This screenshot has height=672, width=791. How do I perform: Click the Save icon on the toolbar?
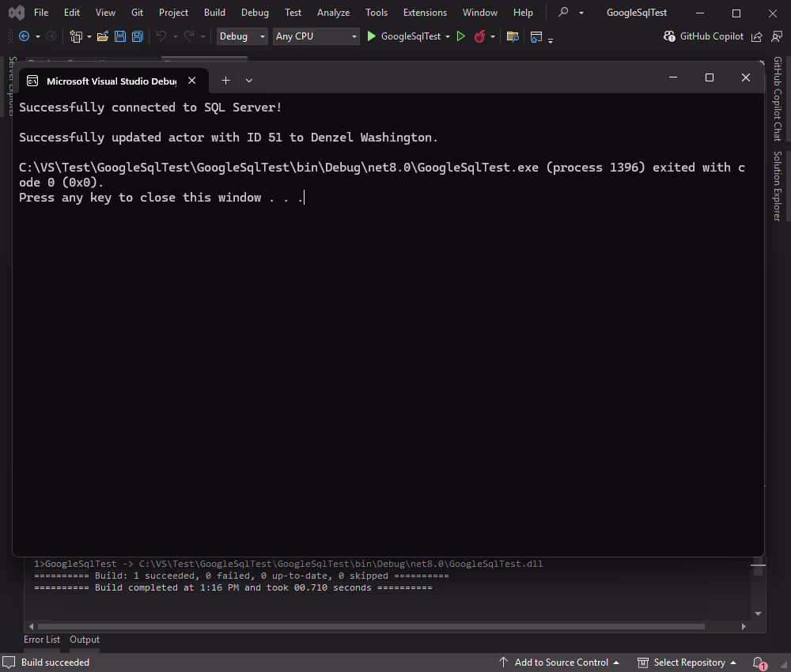click(x=119, y=36)
